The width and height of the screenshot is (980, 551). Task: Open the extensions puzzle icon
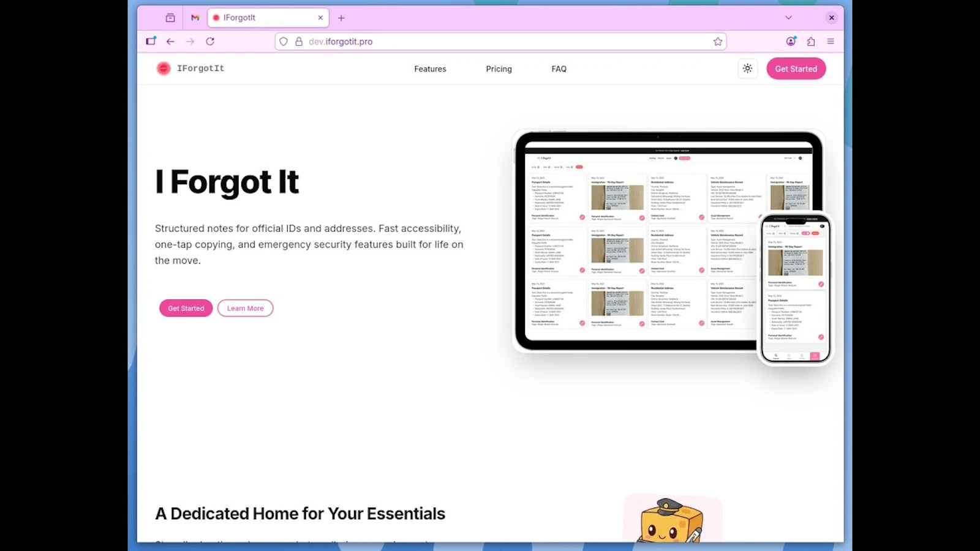(x=811, y=42)
